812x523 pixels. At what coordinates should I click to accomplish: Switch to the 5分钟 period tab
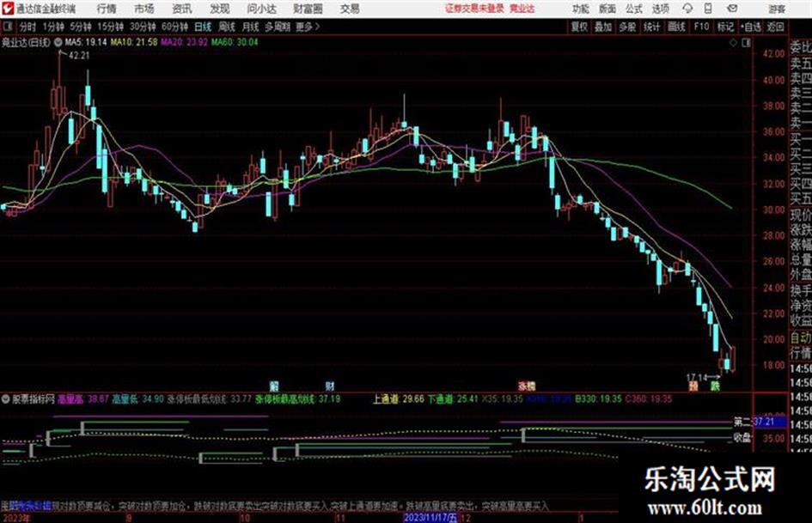(x=81, y=27)
